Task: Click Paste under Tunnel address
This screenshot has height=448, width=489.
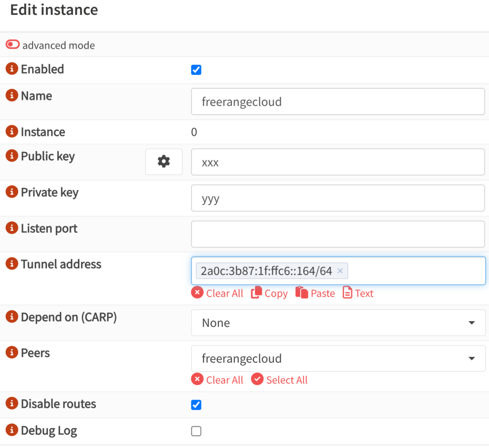Action: click(x=315, y=293)
